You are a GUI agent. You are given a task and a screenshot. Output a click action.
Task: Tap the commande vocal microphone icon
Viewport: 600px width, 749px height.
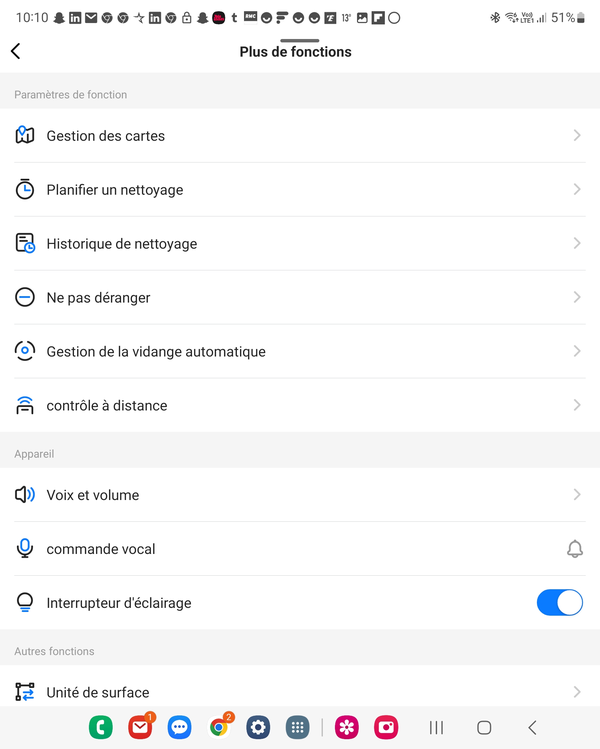pyautogui.click(x=25, y=548)
